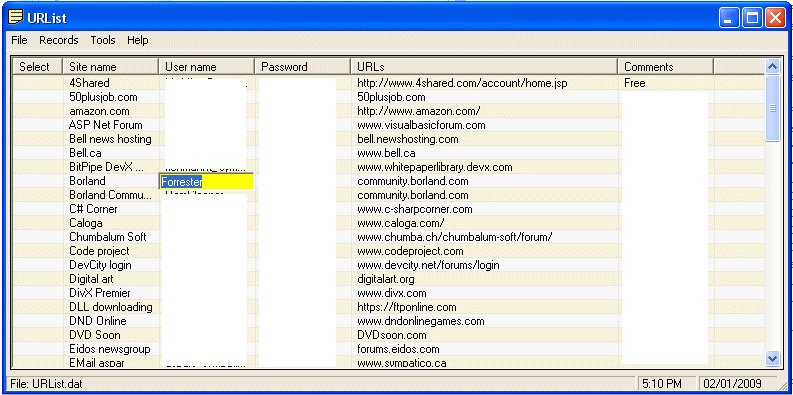Select the Bell.ca site name
The image size is (793, 395).
click(85, 153)
